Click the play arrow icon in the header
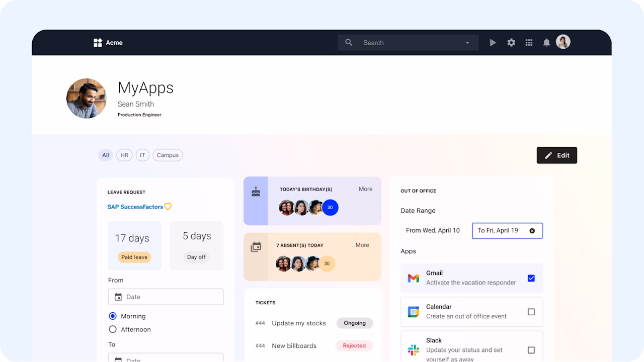The width and height of the screenshot is (644, 362). [x=493, y=42]
